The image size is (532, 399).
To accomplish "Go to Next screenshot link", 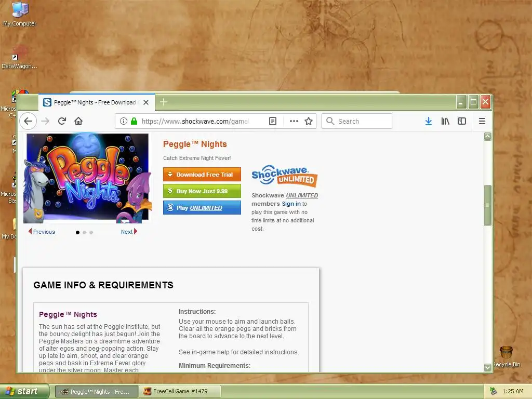I will (129, 232).
